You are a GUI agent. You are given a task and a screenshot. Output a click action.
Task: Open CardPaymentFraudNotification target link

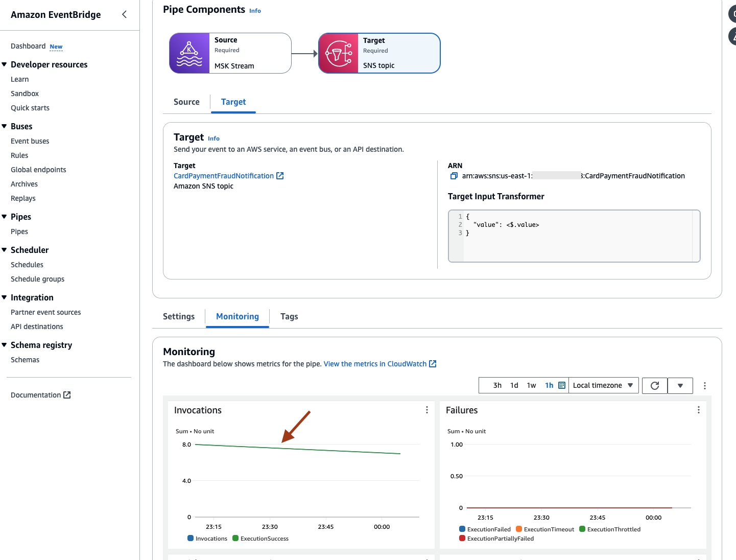pos(224,176)
